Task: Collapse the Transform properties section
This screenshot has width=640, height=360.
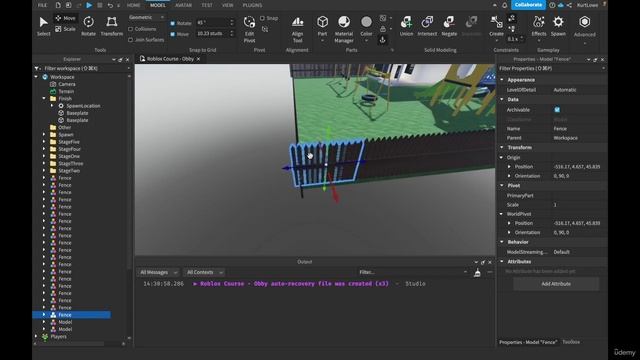Action: tap(502, 147)
